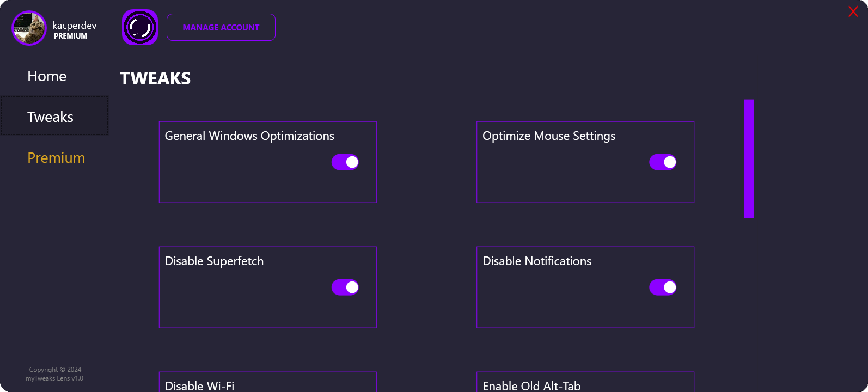Click the PREMIUM badge under the username
This screenshot has width=868, height=392.
coord(71,36)
